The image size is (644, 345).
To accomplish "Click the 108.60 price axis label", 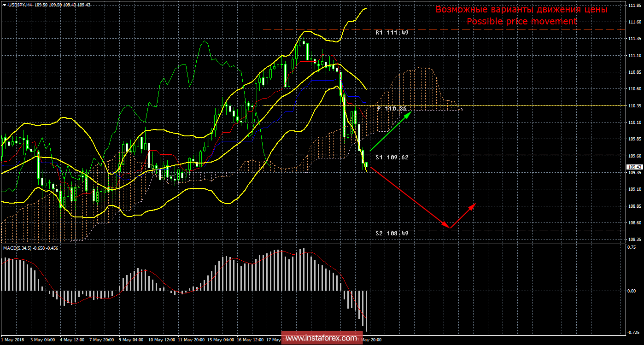I will [635, 222].
